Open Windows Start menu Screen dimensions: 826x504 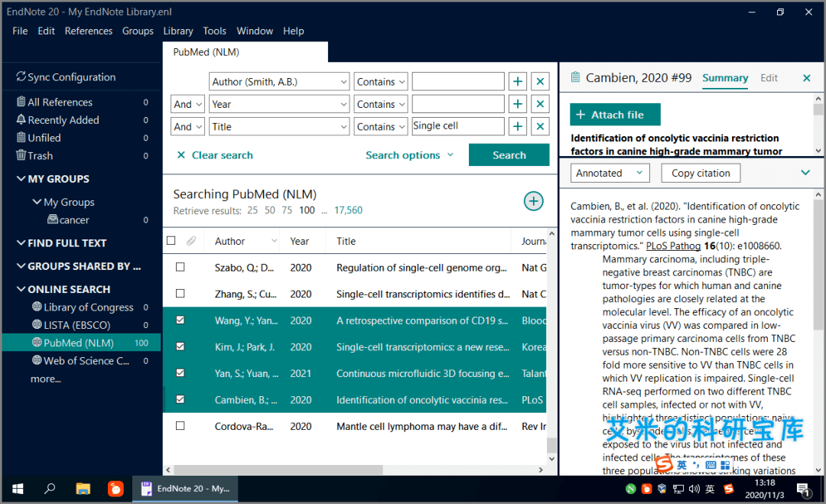click(18, 489)
